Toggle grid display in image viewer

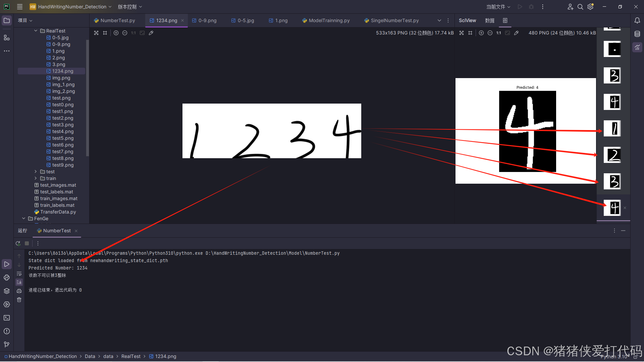(105, 33)
